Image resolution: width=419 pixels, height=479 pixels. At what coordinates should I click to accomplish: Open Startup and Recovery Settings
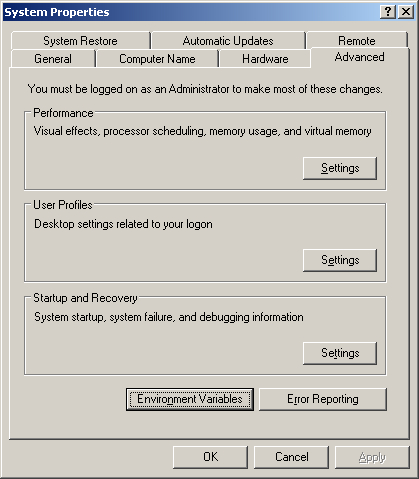[340, 353]
